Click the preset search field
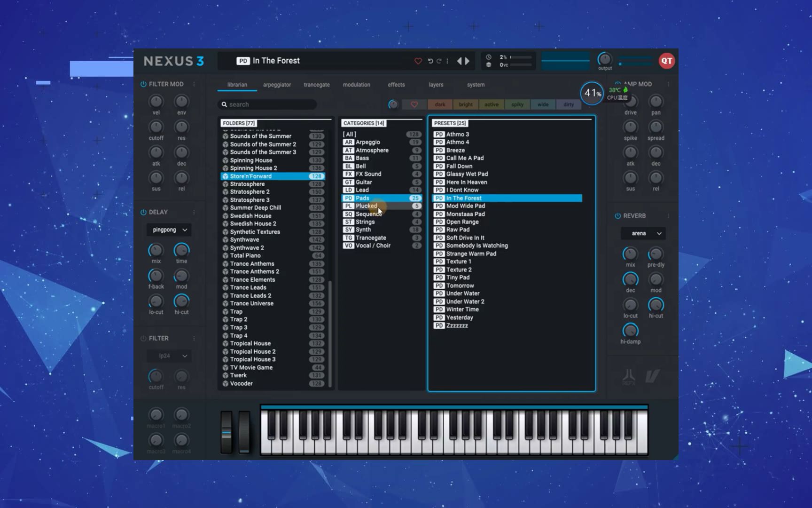Viewport: 812px width, 508px height. 267,104
